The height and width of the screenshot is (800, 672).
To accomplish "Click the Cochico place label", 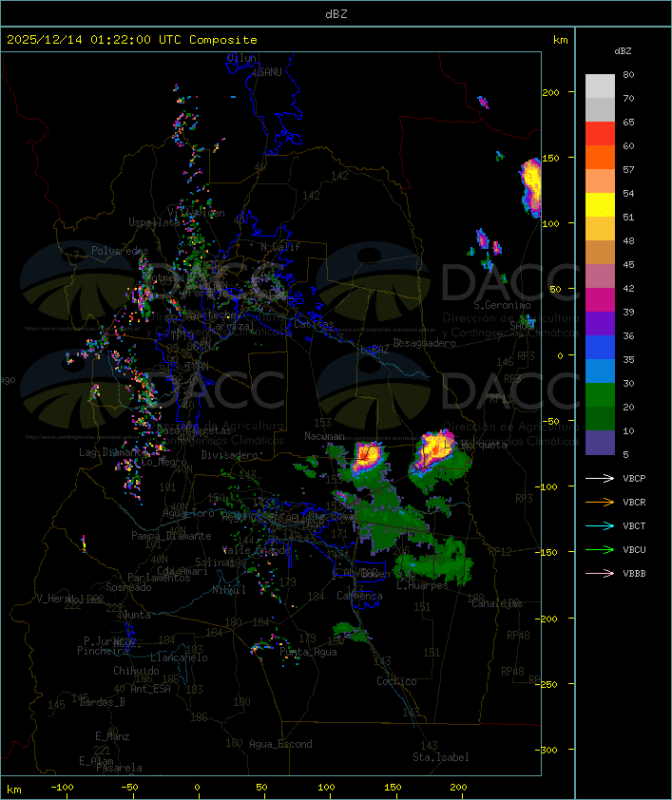I will (396, 681).
